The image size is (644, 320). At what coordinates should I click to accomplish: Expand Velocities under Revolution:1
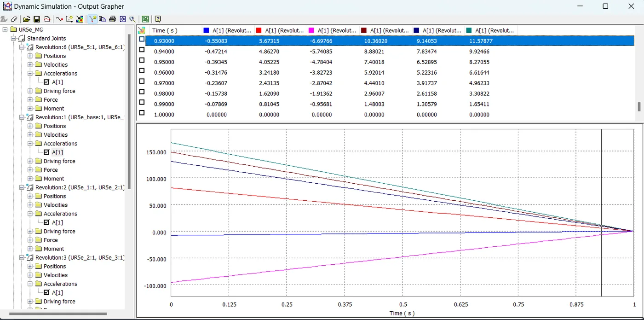(30, 134)
